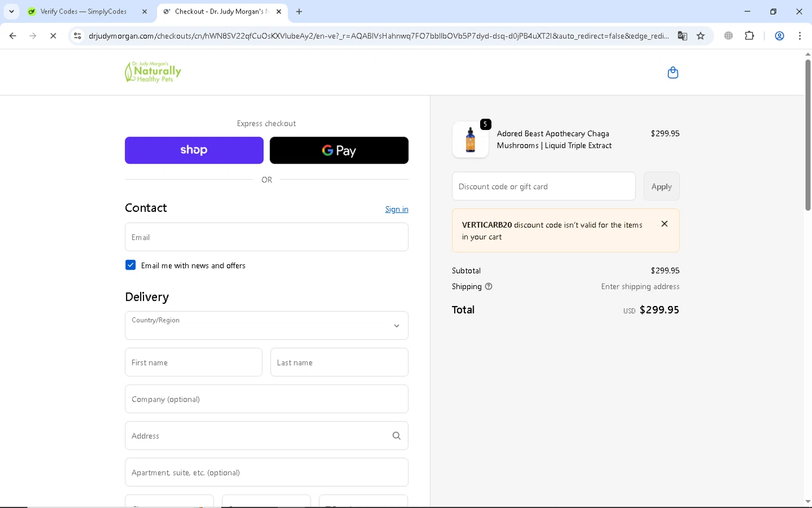Dismiss the VERTICARB20 invalid code notice
This screenshot has height=508, width=812.
(x=664, y=224)
